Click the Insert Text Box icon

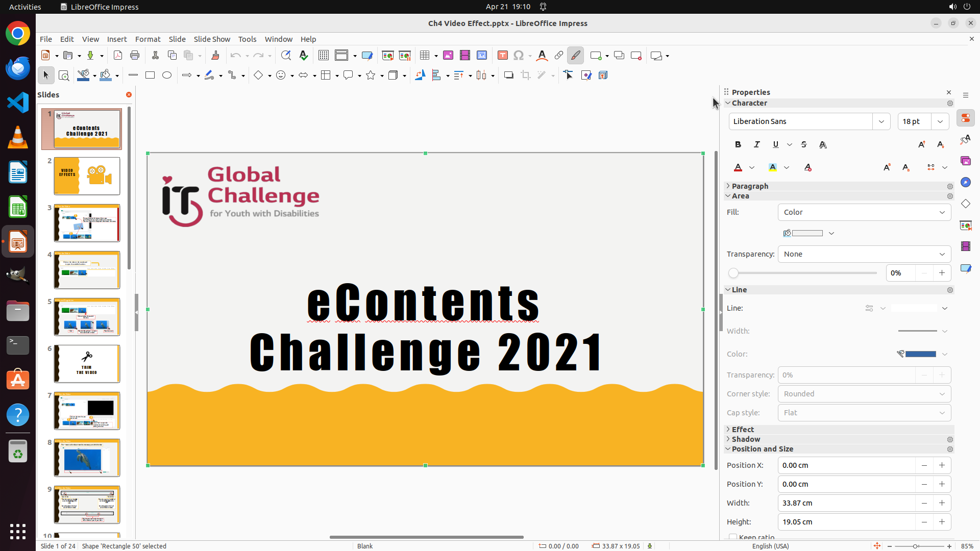click(x=502, y=56)
